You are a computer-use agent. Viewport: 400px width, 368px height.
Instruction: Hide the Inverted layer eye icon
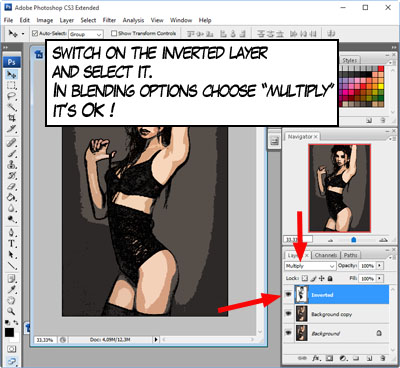[x=288, y=295]
